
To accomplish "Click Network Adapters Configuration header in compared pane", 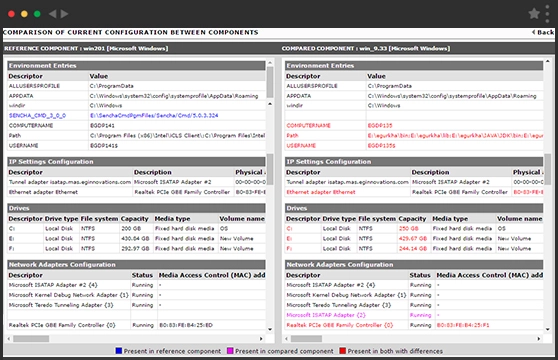I will [x=414, y=264].
